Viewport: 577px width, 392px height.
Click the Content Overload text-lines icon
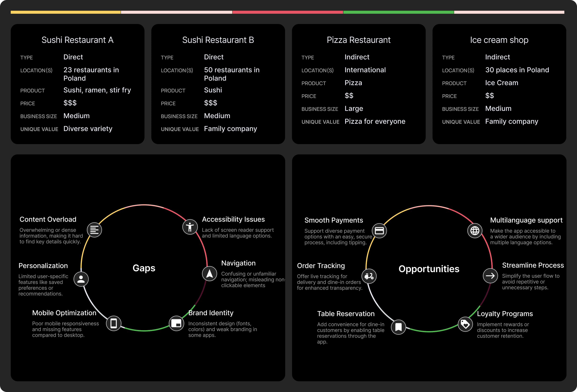[94, 230]
